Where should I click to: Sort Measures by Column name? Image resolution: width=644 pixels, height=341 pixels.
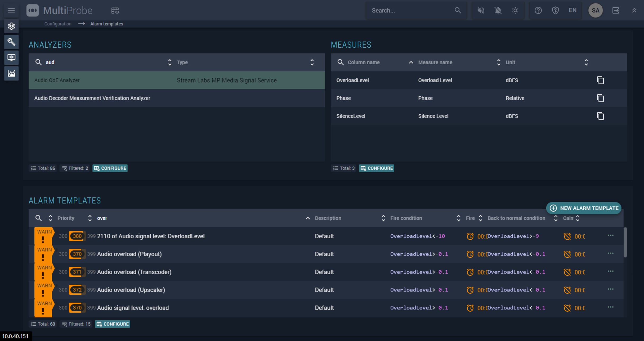[x=411, y=62]
